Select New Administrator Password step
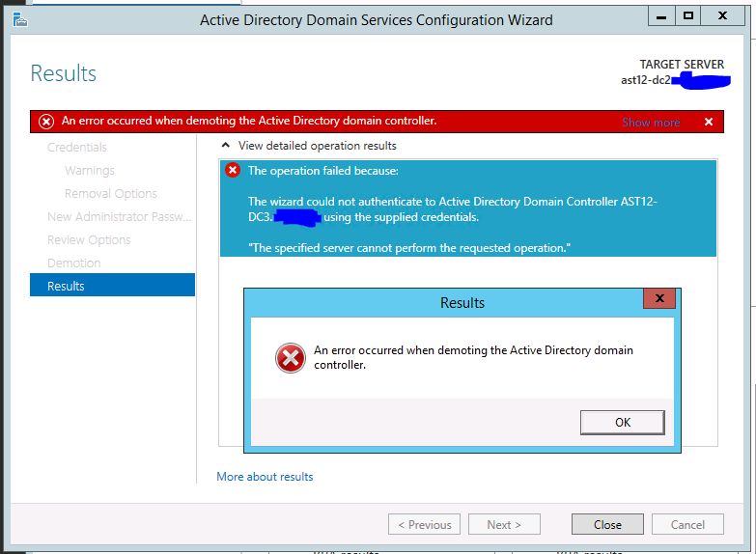Screen dimensions: 756x554 click(x=119, y=216)
